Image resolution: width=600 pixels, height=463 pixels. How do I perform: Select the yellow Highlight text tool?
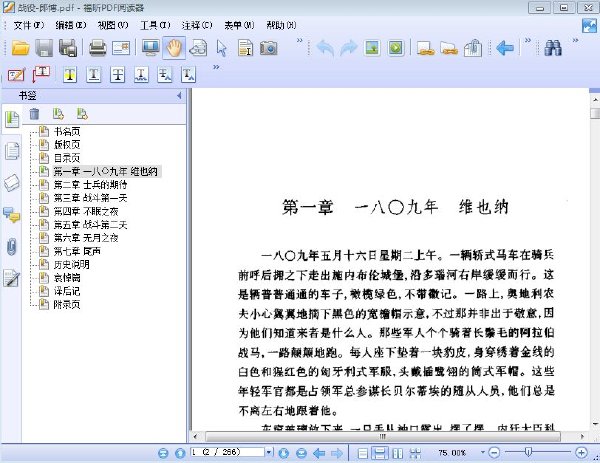(x=70, y=75)
